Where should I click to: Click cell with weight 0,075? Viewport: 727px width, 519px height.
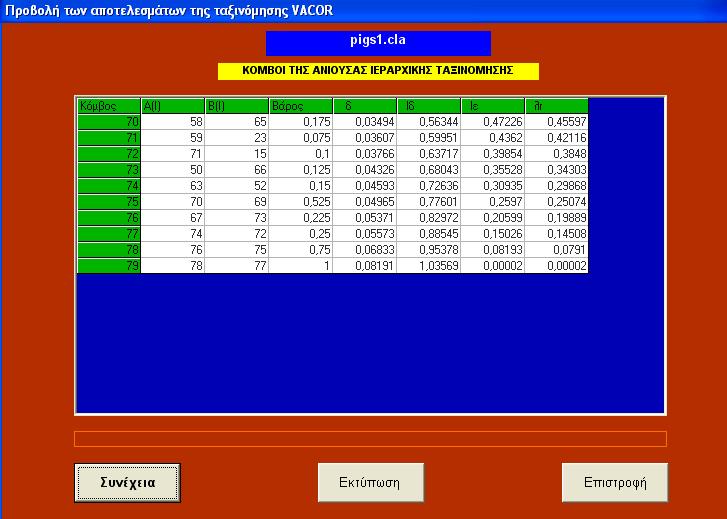pos(300,138)
